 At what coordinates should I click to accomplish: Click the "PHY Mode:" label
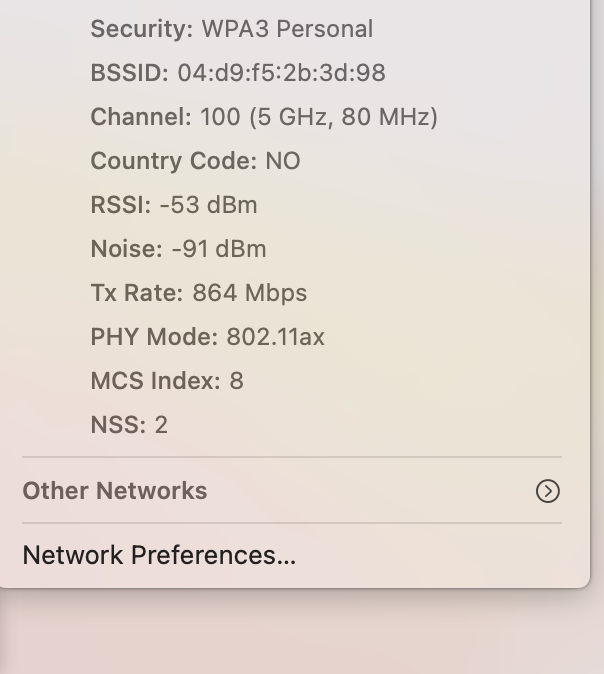click(154, 337)
